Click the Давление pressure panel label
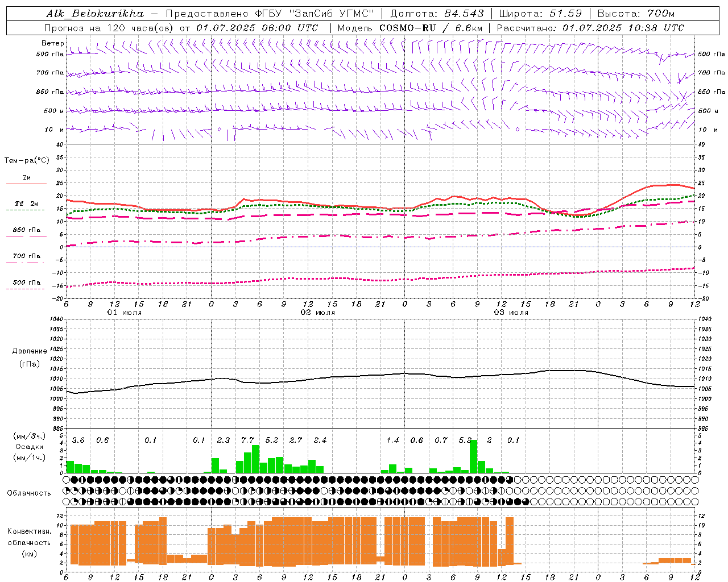Image resolution: width=728 pixels, height=582 pixels. 30,351
